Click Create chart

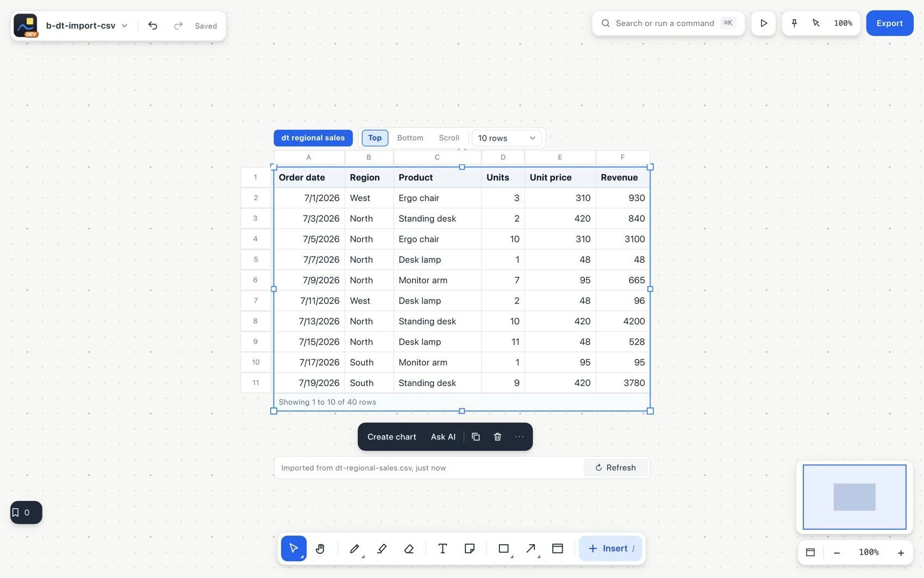(x=392, y=437)
